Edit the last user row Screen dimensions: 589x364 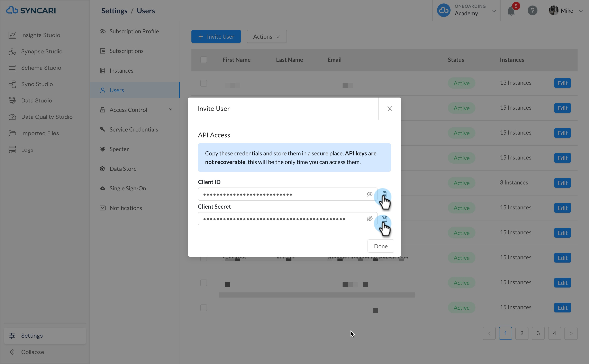562,308
